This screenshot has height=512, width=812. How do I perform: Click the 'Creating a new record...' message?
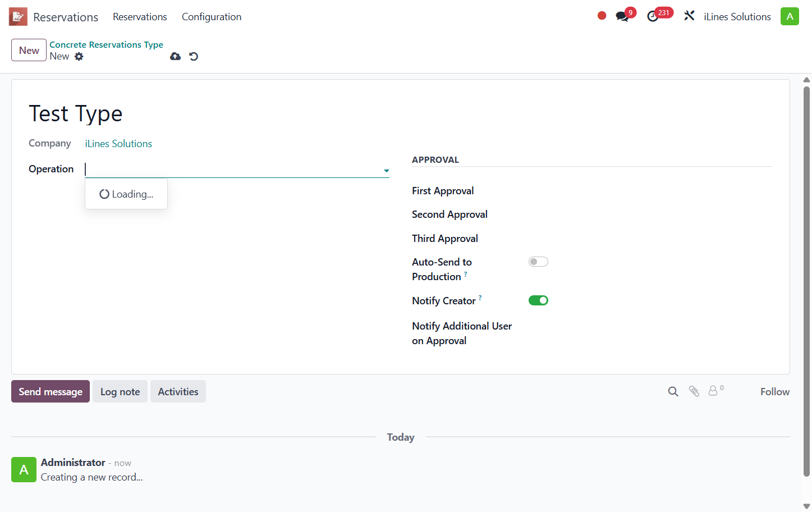[92, 477]
